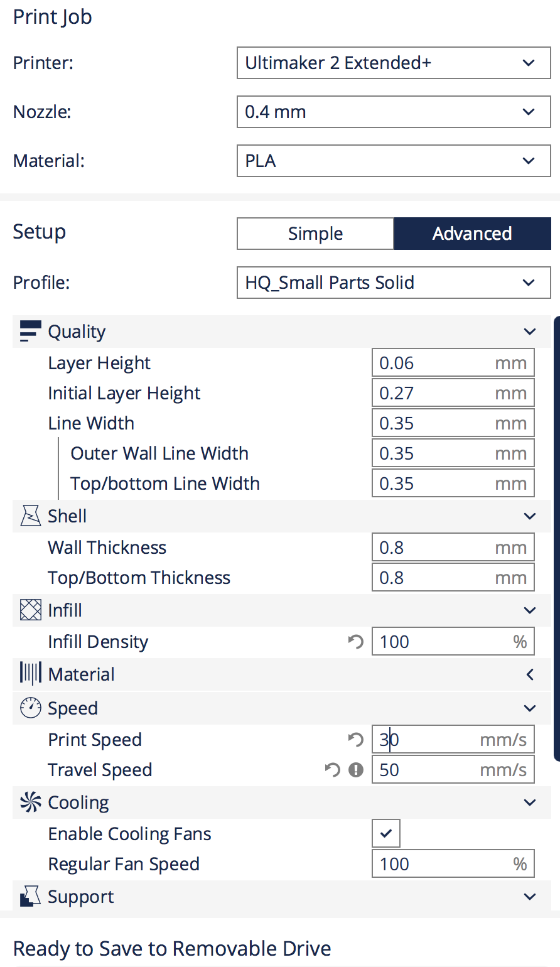The height and width of the screenshot is (967, 560).
Task: Open the Nozzle size dropdown
Action: (394, 112)
